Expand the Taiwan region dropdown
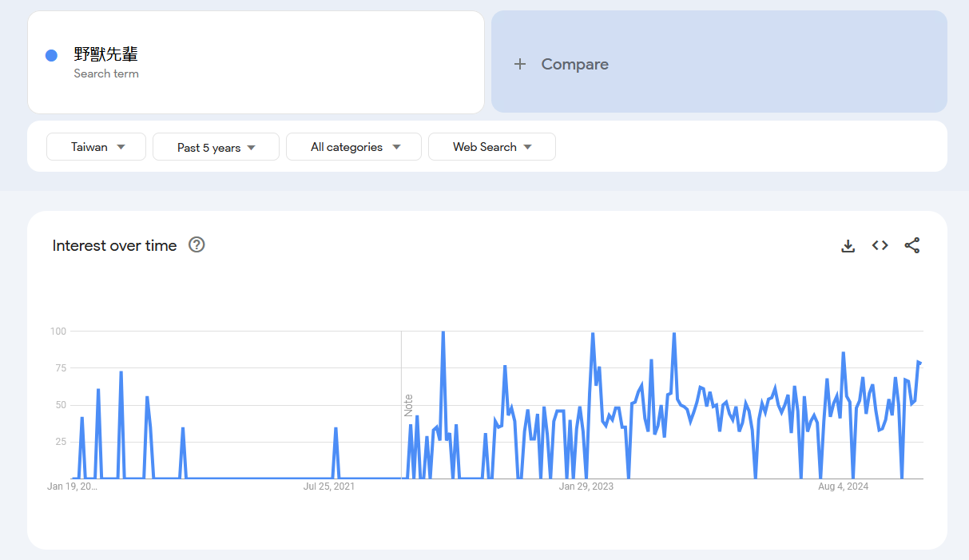 (97, 147)
